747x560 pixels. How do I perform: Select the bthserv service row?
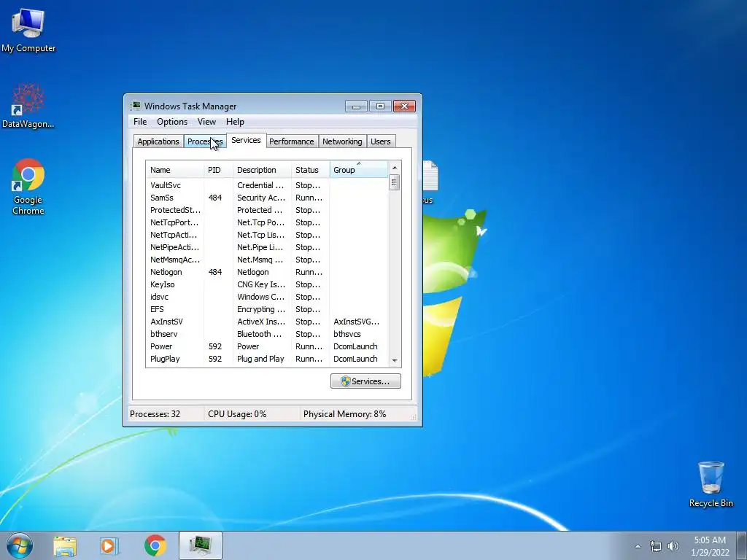(267, 334)
